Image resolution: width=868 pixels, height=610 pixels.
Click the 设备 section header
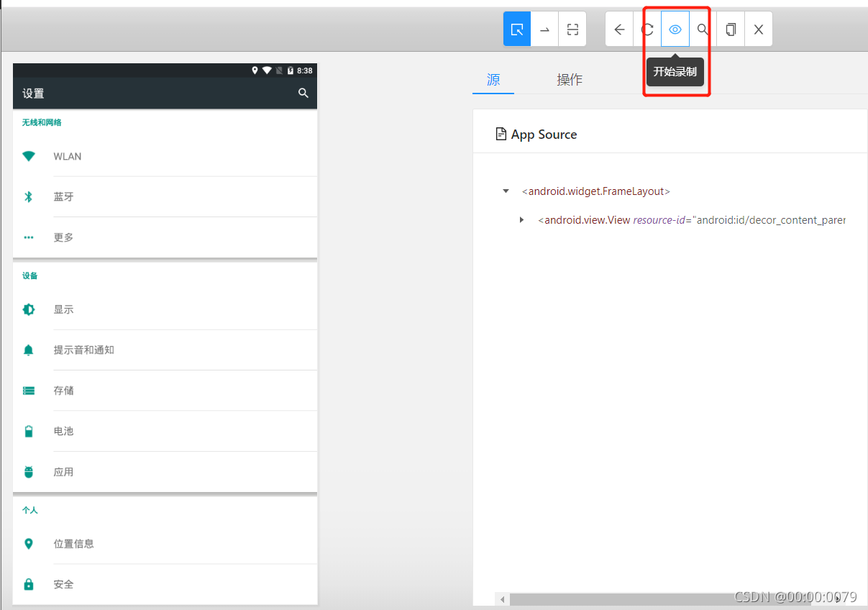click(x=30, y=276)
